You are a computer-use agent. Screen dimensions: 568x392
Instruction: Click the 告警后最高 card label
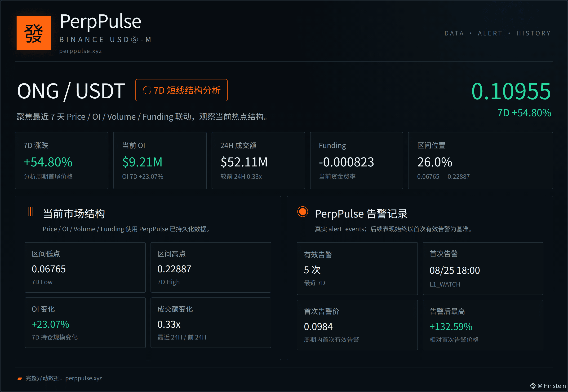[x=447, y=311]
